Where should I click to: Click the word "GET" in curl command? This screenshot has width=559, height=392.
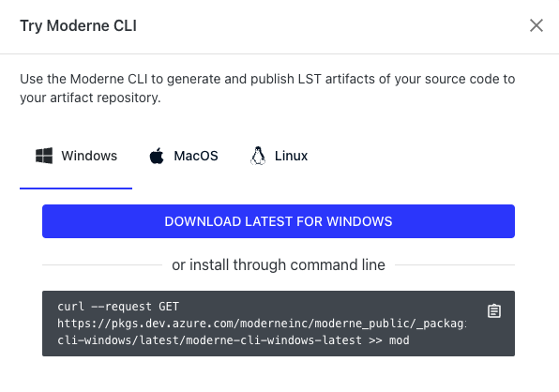click(169, 307)
